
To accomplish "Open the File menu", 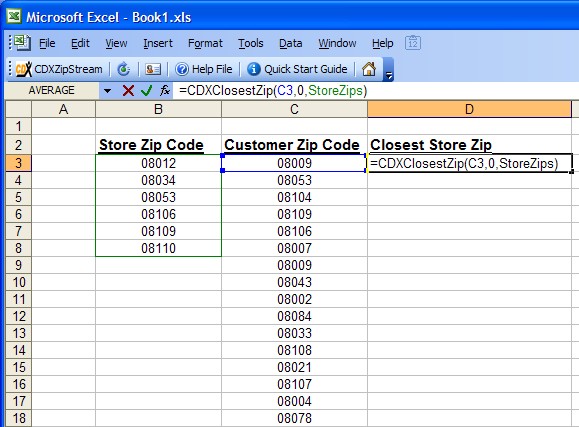I will click(x=47, y=43).
